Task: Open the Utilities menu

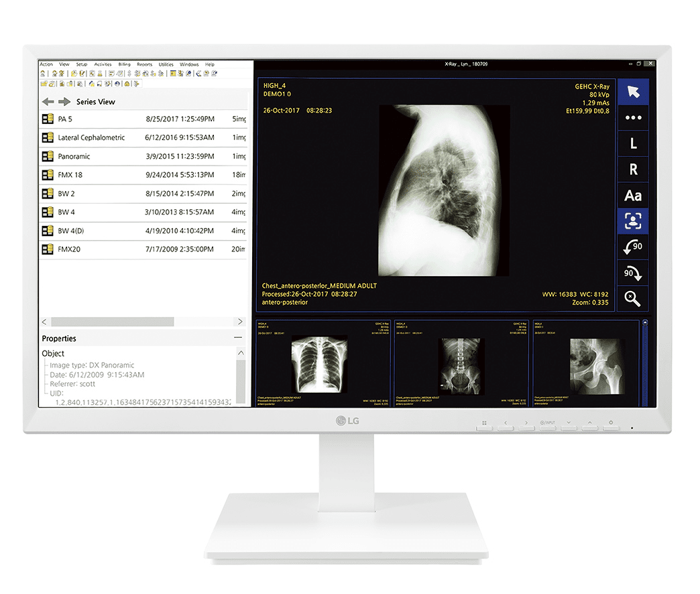Action: 166,64
